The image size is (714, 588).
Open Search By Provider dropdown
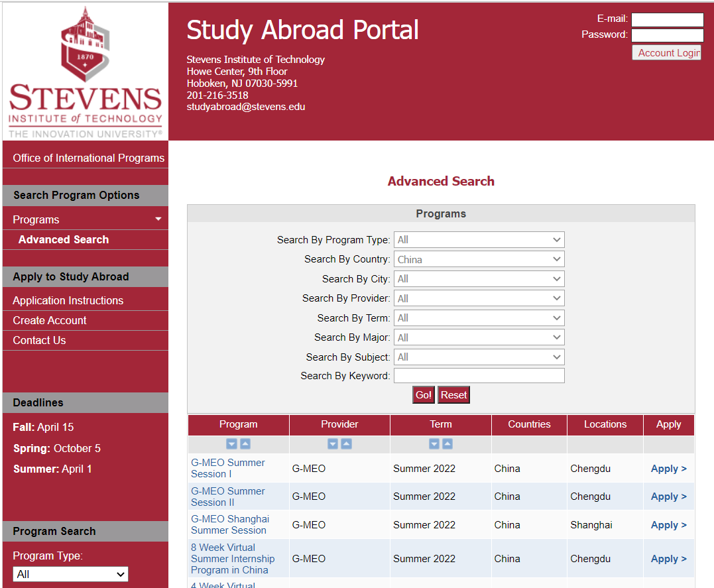click(x=479, y=298)
